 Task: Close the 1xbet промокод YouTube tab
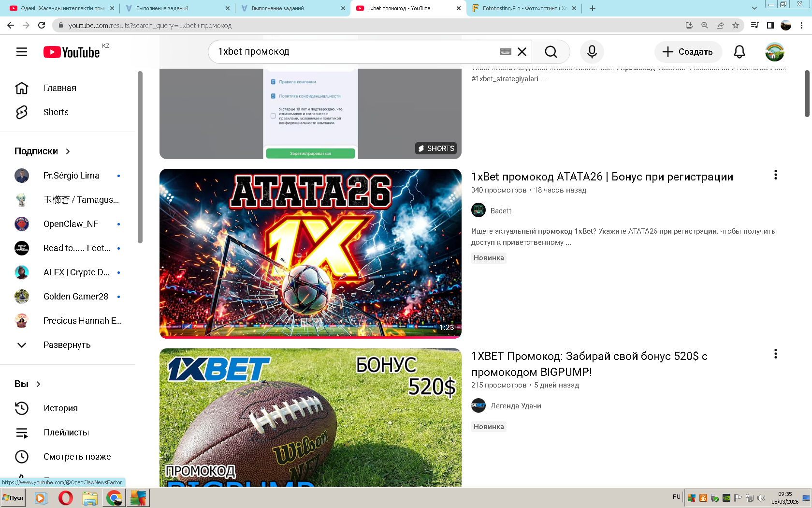click(459, 8)
